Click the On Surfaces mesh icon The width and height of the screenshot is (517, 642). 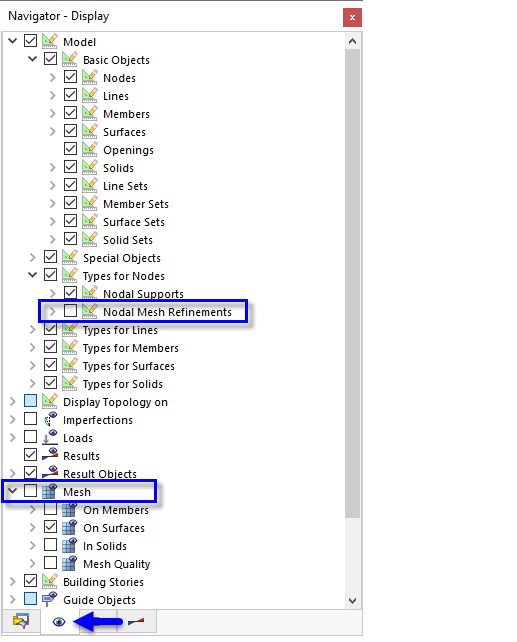pyautogui.click(x=70, y=527)
